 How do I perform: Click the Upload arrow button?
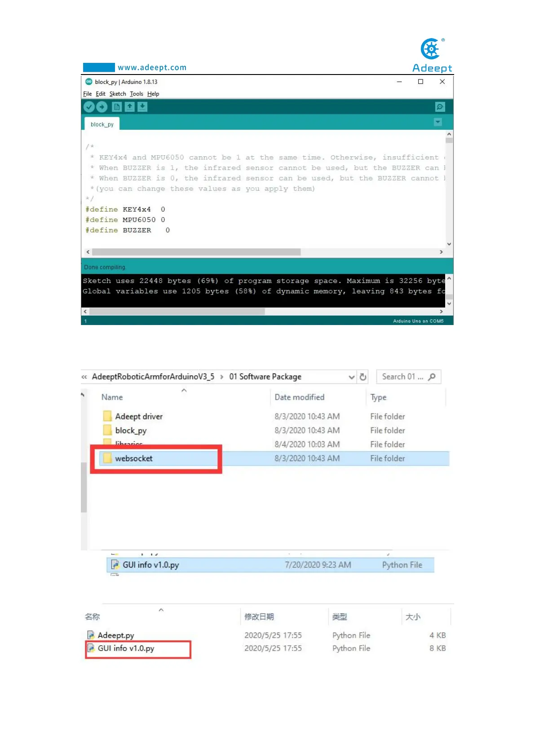coord(102,107)
